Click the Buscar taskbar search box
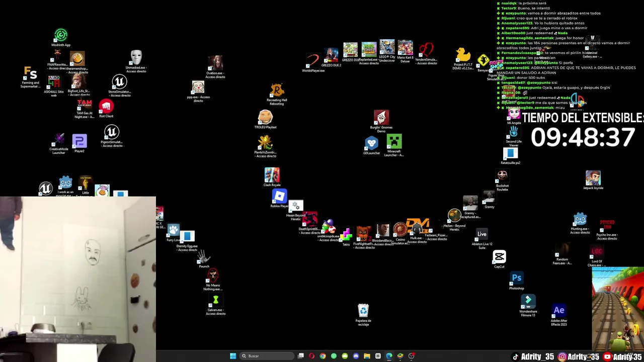Screen dimensions: 644x362 click(x=266, y=356)
